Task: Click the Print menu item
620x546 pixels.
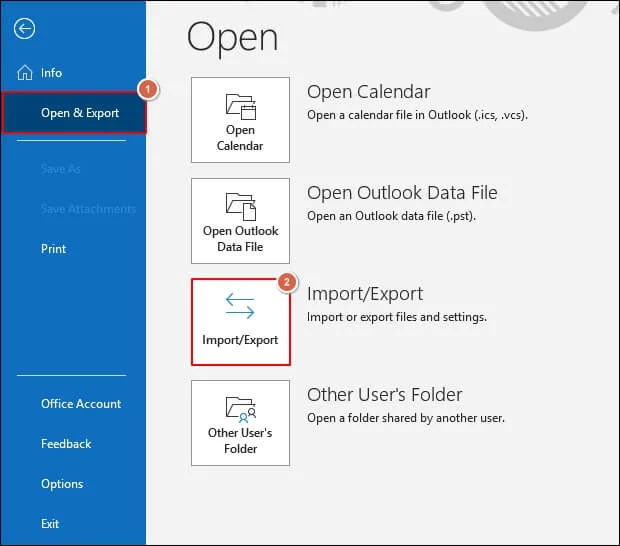Action: pos(53,249)
